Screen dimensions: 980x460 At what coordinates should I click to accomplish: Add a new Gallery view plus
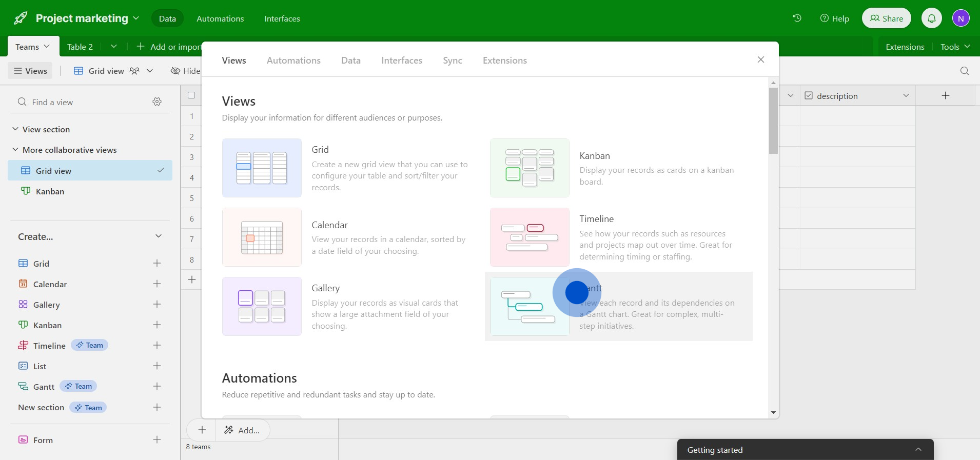(157, 304)
